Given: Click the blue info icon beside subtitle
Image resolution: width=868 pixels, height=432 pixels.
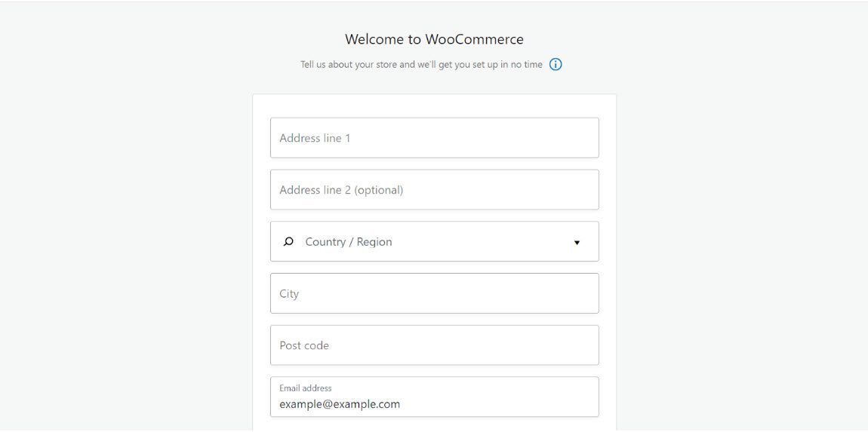Looking at the screenshot, I should tap(556, 65).
